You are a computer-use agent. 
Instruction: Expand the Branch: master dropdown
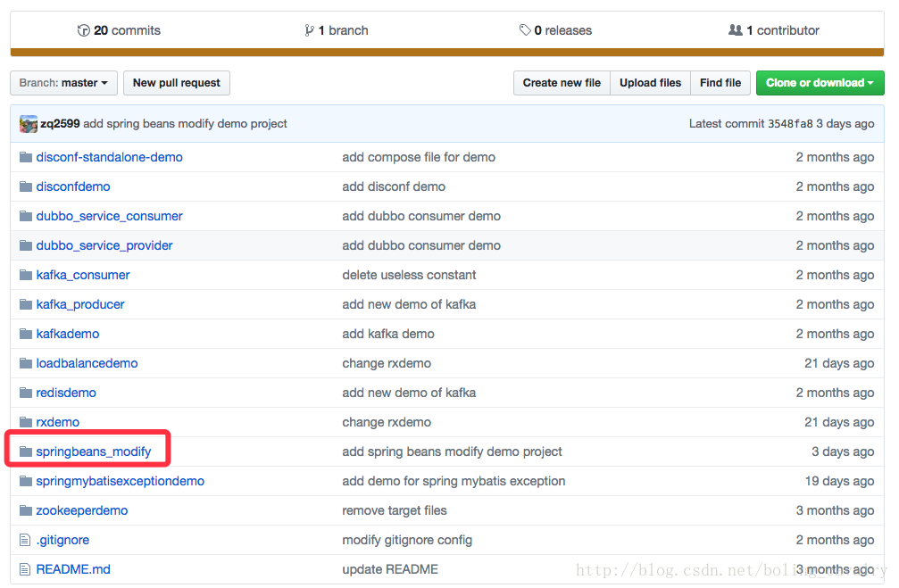(x=63, y=83)
